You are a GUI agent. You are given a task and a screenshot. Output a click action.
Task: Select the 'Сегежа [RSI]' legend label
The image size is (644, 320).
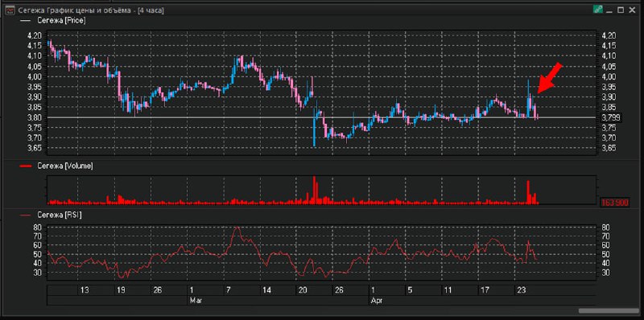point(59,215)
